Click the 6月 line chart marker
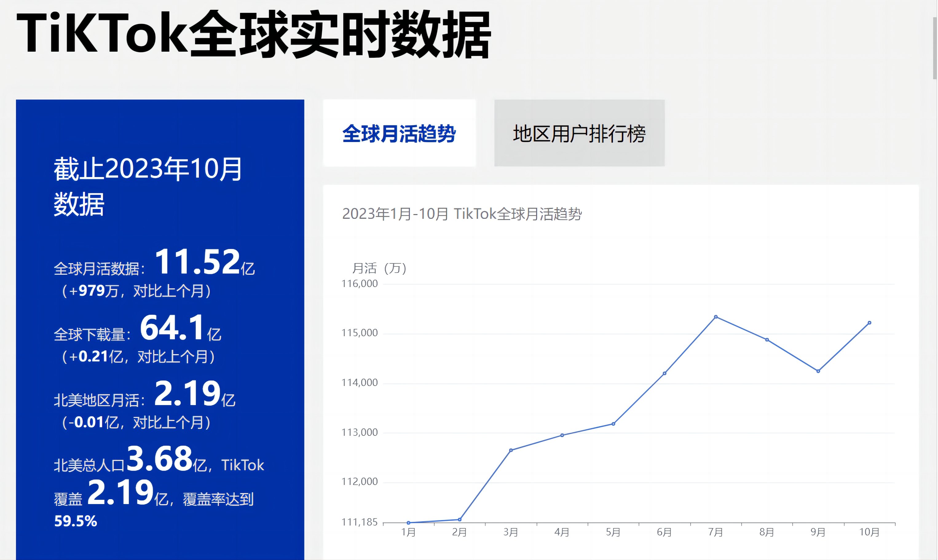The height and width of the screenshot is (560, 938). click(664, 373)
